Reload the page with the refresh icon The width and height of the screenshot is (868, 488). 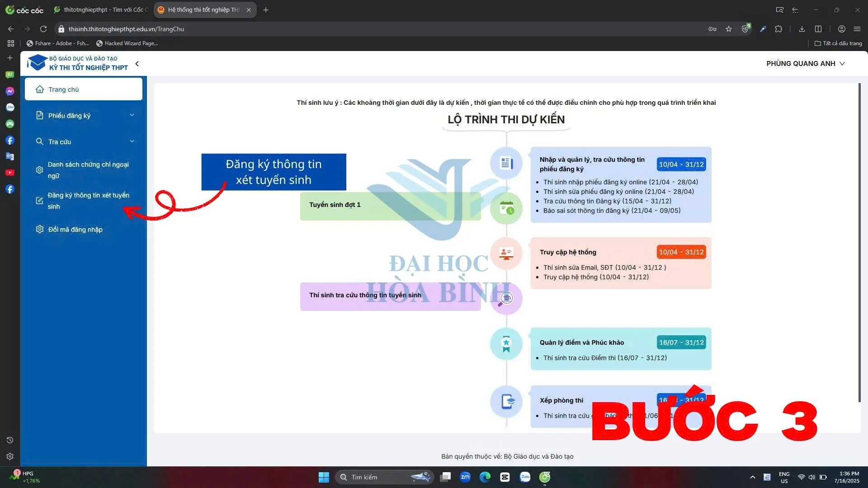tap(43, 29)
